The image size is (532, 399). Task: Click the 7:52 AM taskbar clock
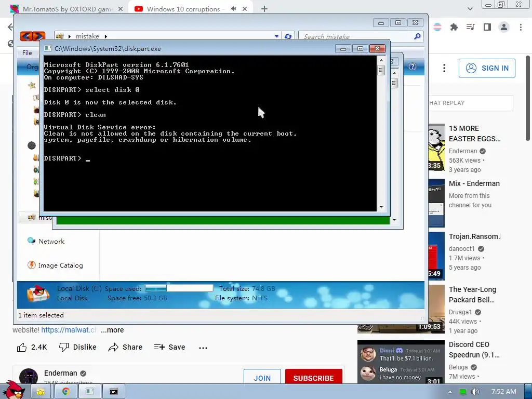coord(503,392)
